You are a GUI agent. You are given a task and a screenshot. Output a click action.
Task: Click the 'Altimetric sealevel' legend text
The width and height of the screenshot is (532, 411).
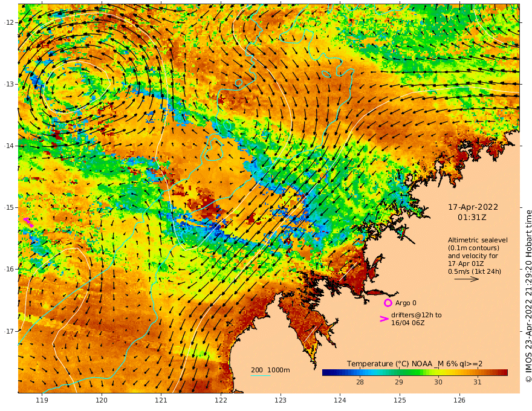[x=478, y=240]
